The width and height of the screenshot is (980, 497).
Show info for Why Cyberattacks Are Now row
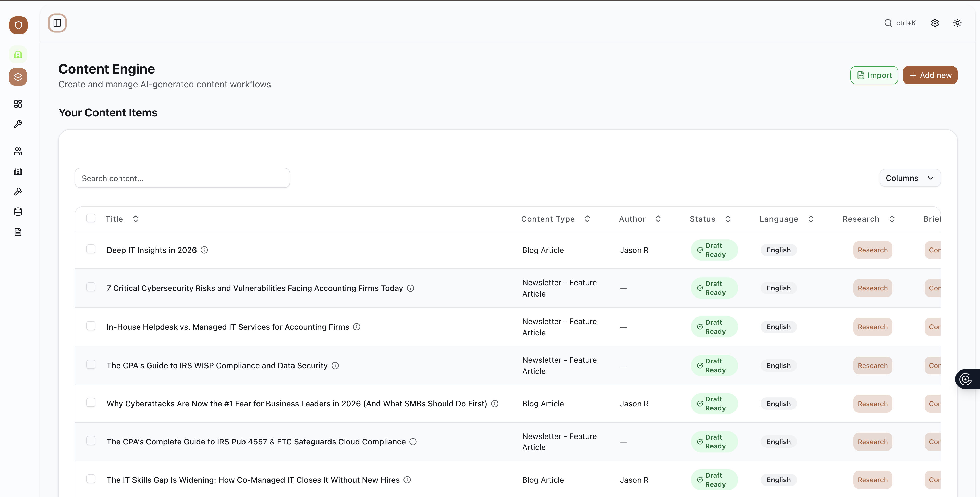point(495,404)
